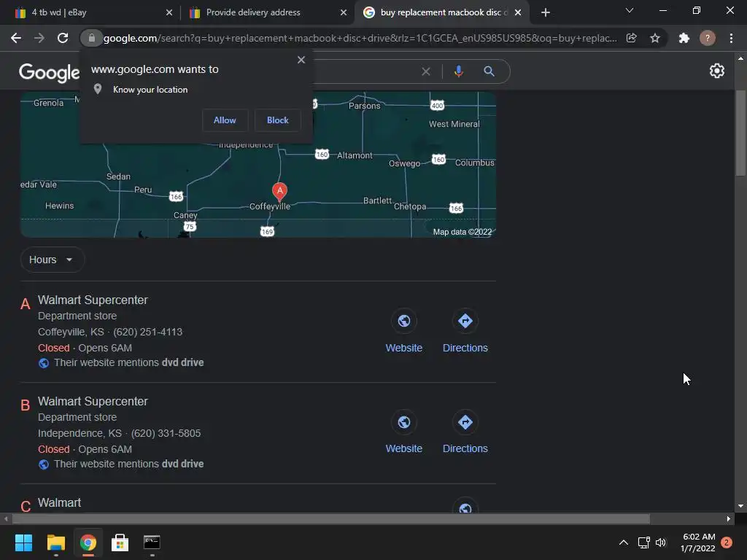Viewport: 747px width, 560px height.
Task: Click map pin A at Coffeyville
Action: tap(279, 191)
